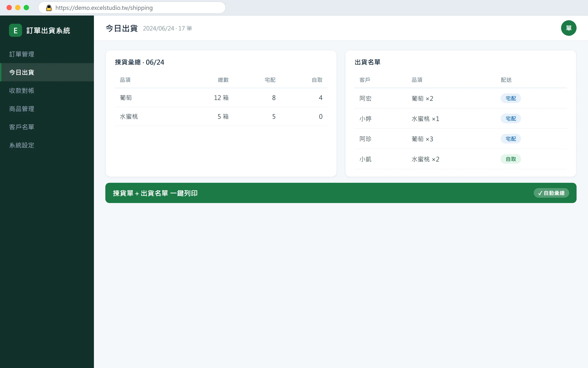The height and width of the screenshot is (368, 588).
Task: Go to 收款對帳 page
Action: (47, 91)
